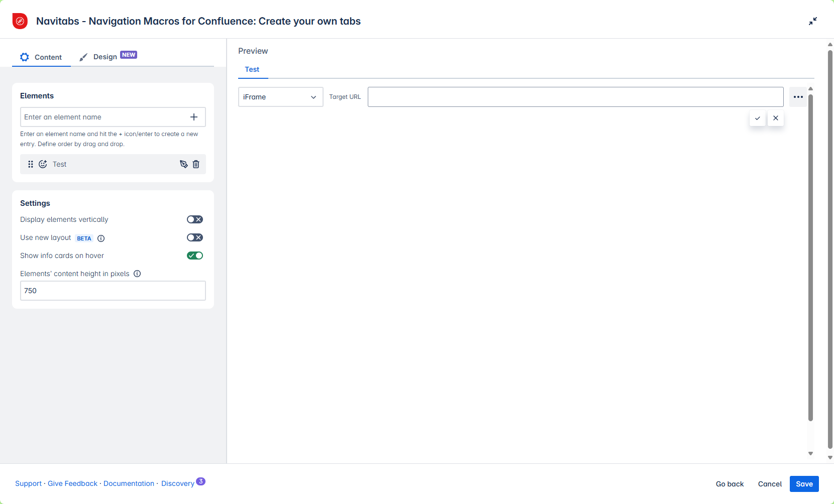Collapse the dialog with the shrink icon
Viewport: 834px width, 504px height.
click(813, 21)
